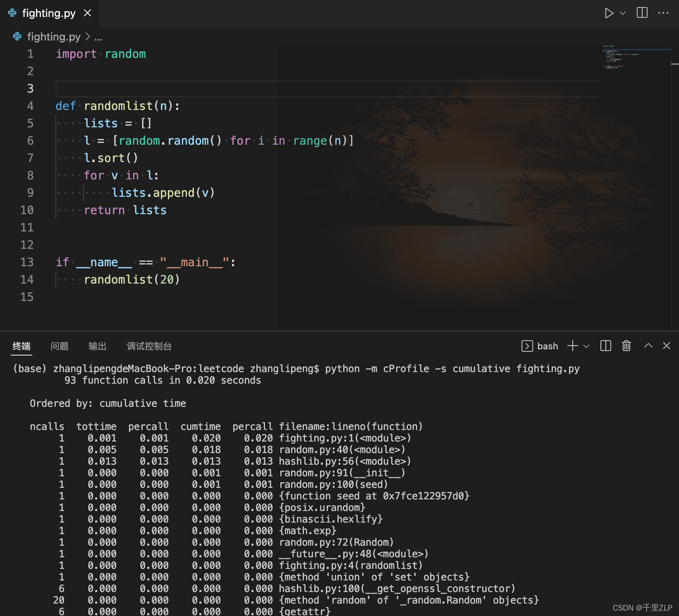Viewport: 679px width, 616px height.
Task: Click the editor vertical scrollbar
Action: (675, 188)
